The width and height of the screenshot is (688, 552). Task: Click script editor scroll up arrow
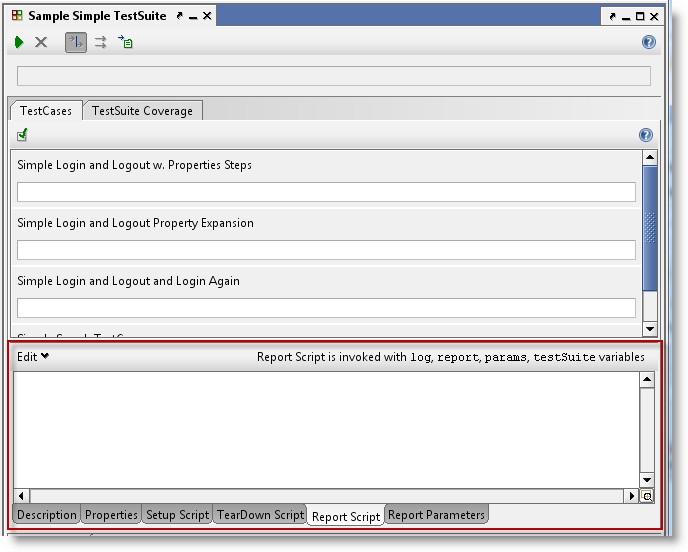click(647, 380)
